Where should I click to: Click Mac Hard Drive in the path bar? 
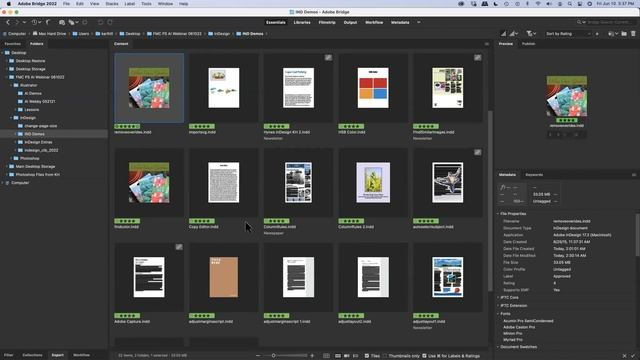(x=49, y=34)
